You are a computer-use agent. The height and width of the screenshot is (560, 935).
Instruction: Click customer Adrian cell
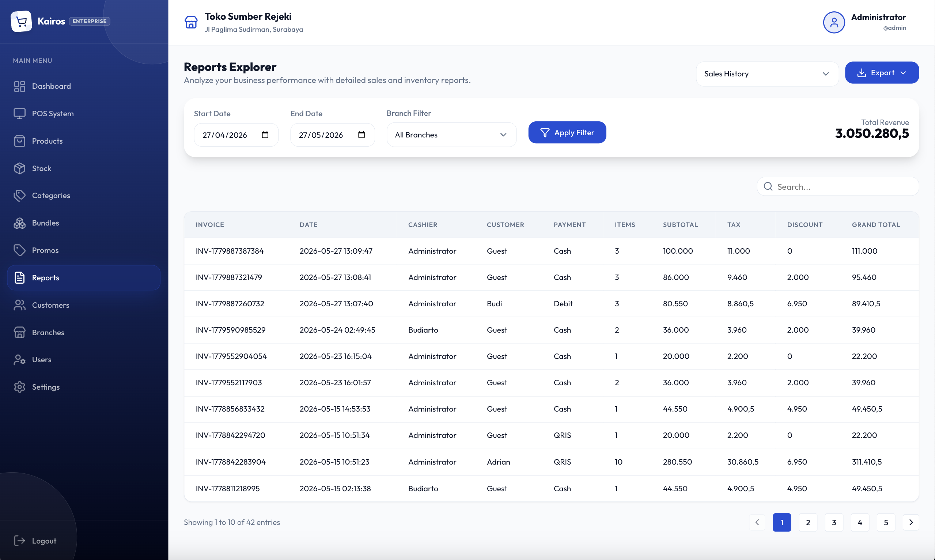point(498,462)
